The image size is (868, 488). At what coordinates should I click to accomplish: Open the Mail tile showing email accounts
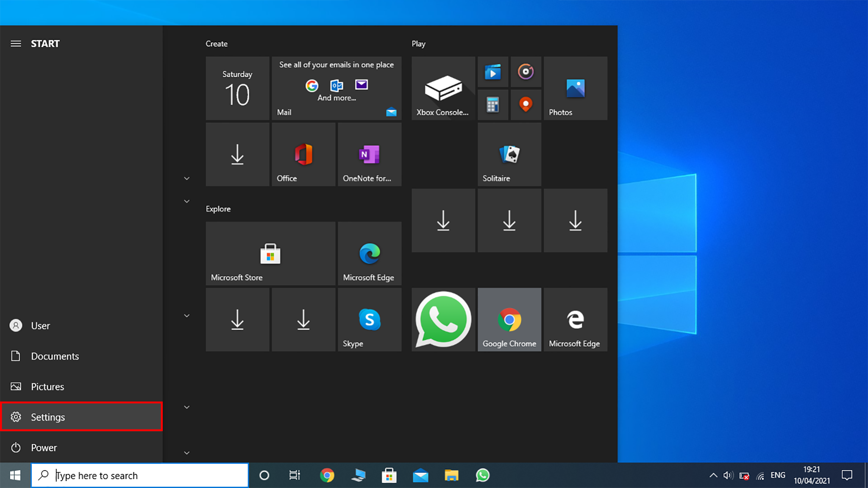[x=336, y=88]
